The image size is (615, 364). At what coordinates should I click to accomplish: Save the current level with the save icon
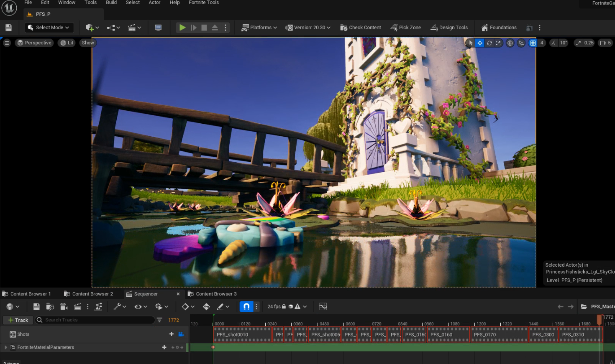(8, 27)
